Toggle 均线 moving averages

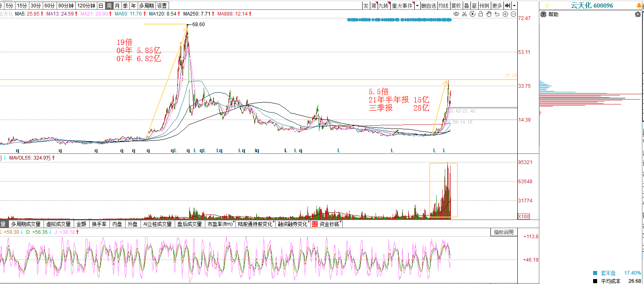(x=444, y=6)
